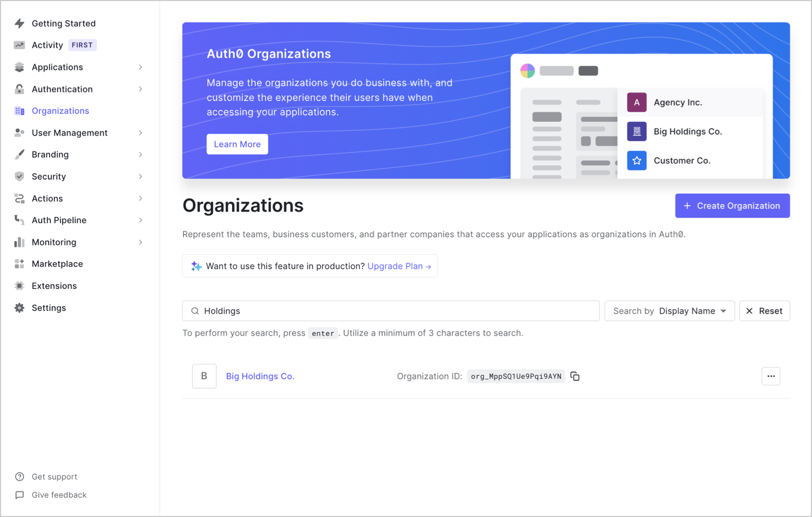Viewport: 812px width, 517px height.
Task: Open the Upgrade Plan link
Action: coord(399,266)
